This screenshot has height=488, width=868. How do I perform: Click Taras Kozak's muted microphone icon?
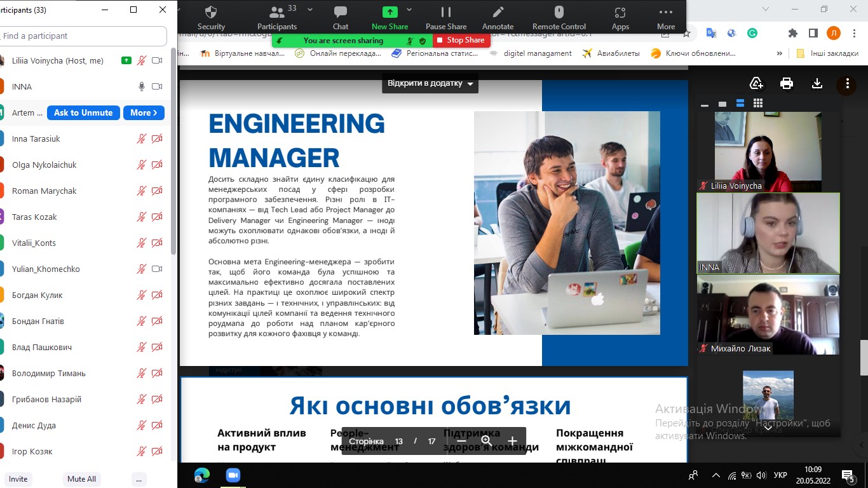point(142,217)
